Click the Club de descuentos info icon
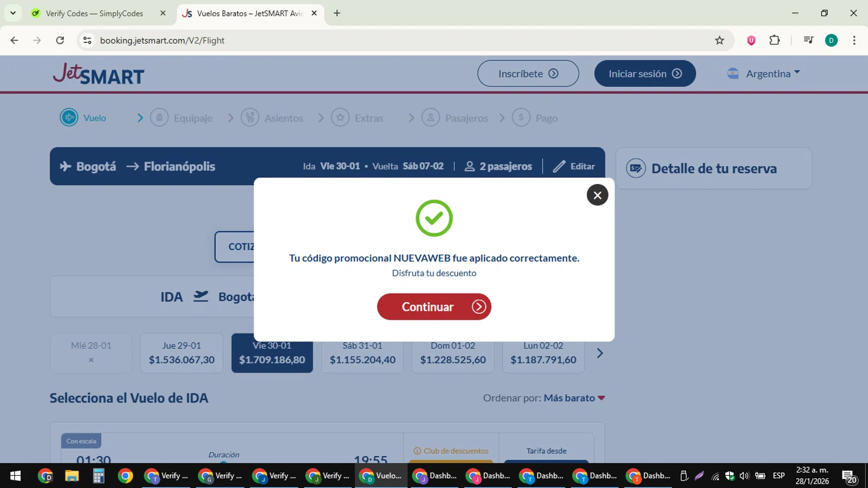Image resolution: width=868 pixels, height=488 pixels. pos(417,451)
